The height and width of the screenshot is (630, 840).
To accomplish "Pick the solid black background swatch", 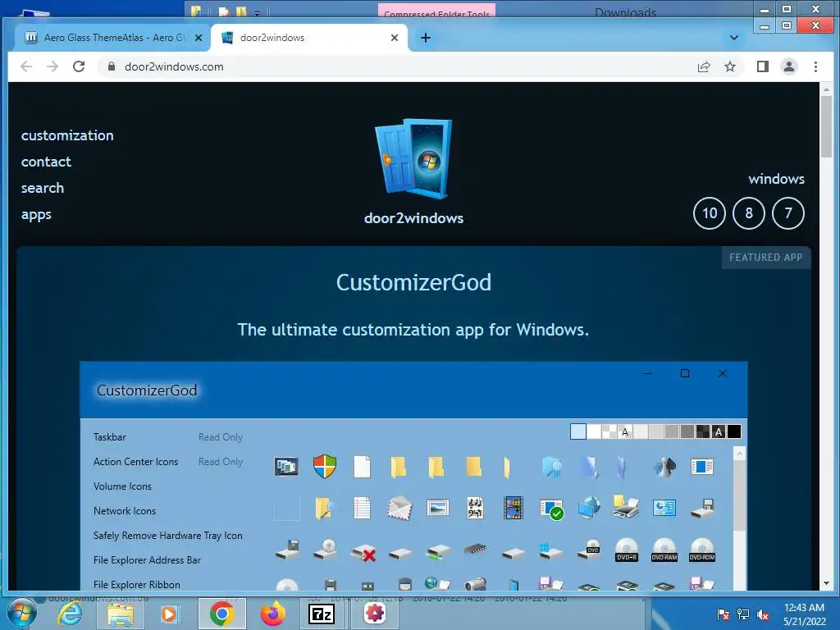I will click(734, 431).
